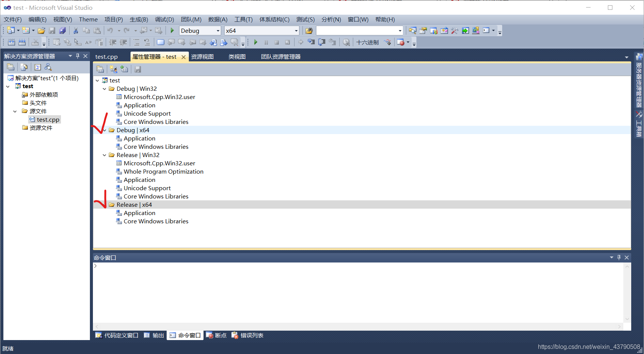Open the Command Window toolbar icon
The width and height of the screenshot is (644, 354).
click(486, 31)
